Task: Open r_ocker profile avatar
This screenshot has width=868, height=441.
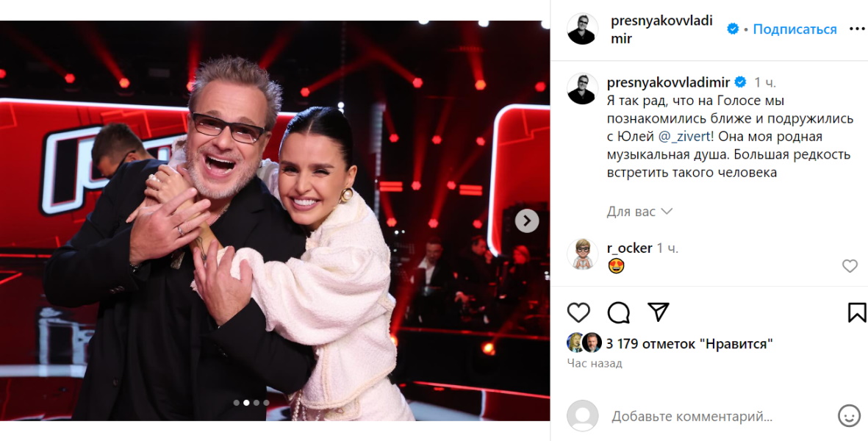Action: click(582, 254)
